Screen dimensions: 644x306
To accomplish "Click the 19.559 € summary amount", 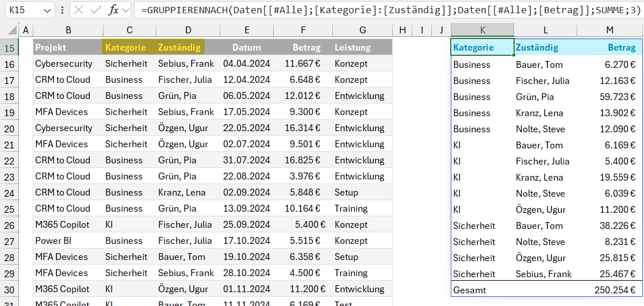I will point(610,177).
